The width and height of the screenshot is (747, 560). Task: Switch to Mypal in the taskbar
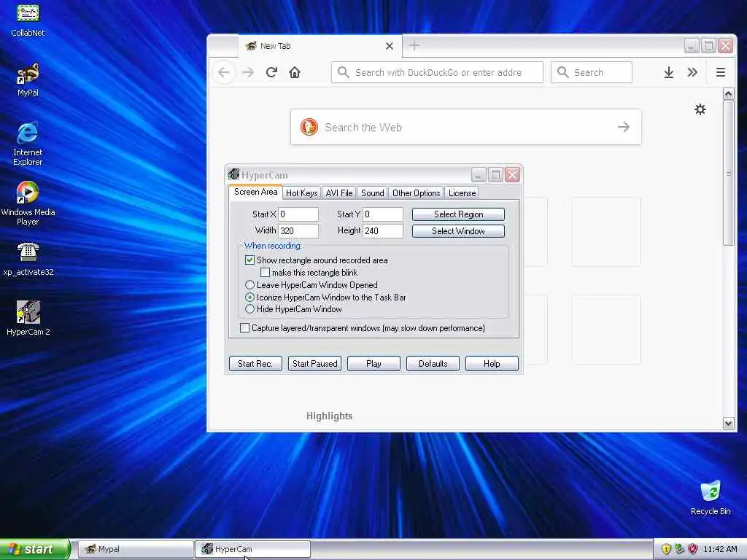[136, 549]
